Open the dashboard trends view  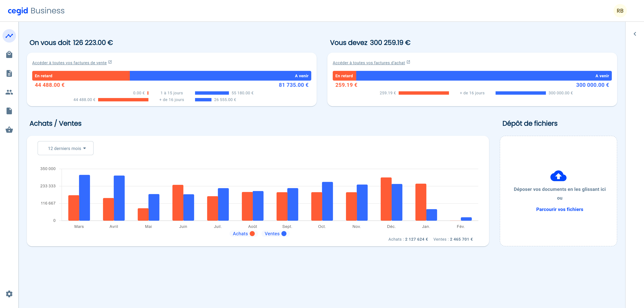point(9,36)
